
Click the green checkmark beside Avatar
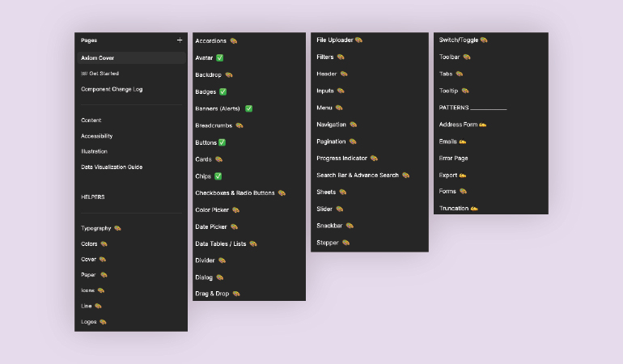pyautogui.click(x=220, y=58)
